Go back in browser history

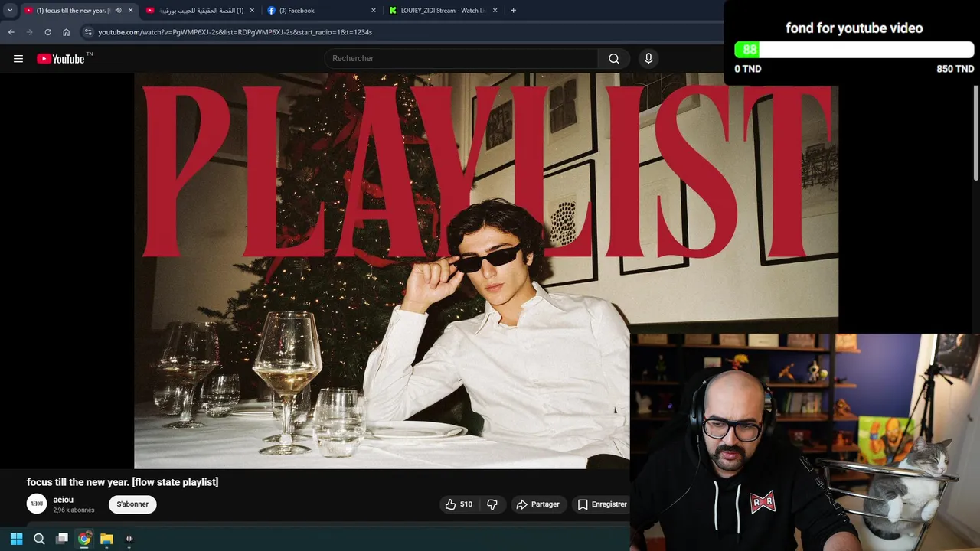point(11,32)
